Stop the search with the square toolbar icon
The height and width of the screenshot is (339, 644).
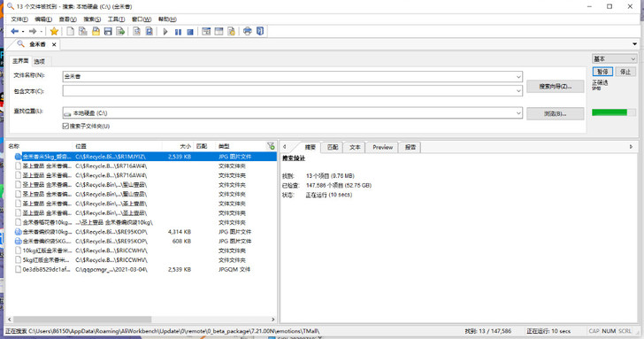pos(190,32)
